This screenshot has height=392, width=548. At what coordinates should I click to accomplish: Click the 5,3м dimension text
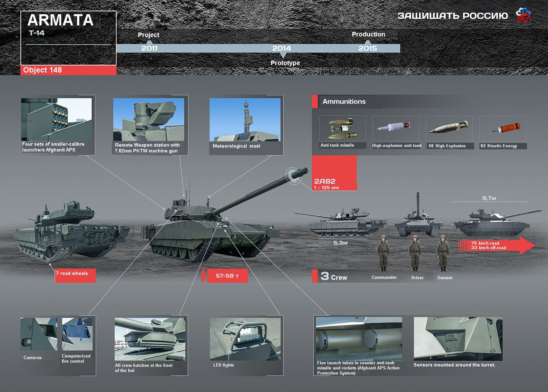[340, 243]
